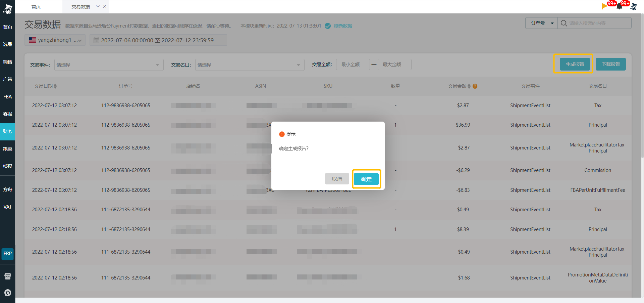
Task: Click the search magnifier icon
Action: click(563, 23)
